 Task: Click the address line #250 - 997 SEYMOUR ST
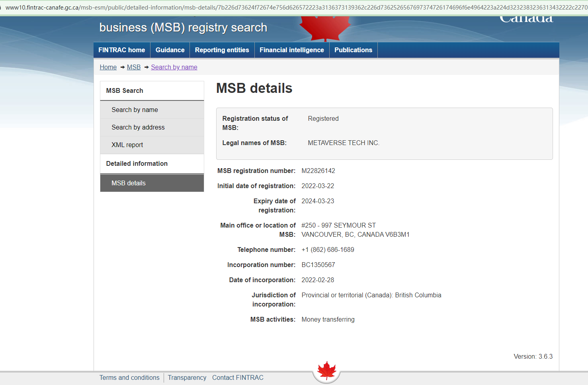[338, 226]
